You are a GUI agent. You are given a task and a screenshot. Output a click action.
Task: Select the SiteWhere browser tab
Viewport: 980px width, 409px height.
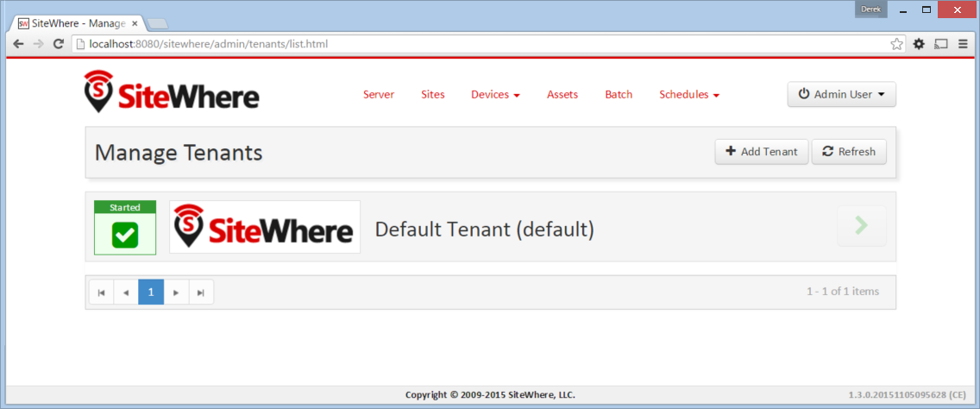pos(79,24)
